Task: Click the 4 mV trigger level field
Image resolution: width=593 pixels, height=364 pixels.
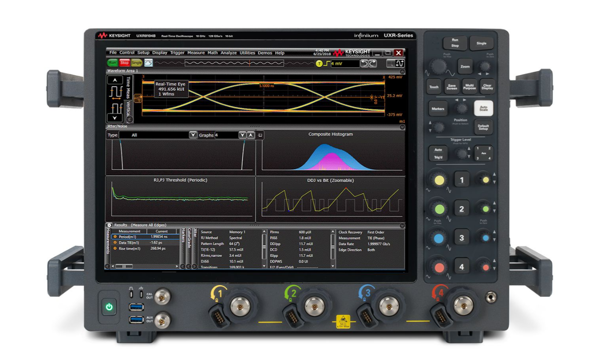Action: click(345, 63)
